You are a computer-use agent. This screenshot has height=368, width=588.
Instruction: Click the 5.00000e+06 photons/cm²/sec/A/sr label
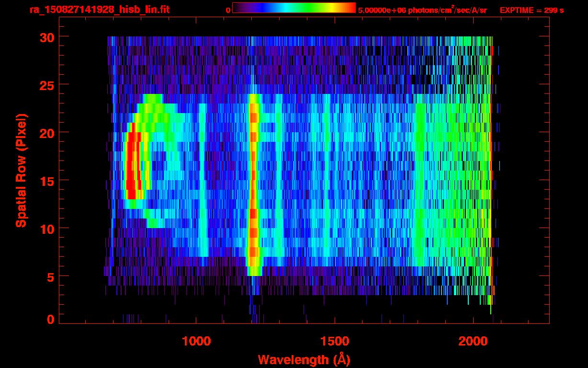point(422,10)
